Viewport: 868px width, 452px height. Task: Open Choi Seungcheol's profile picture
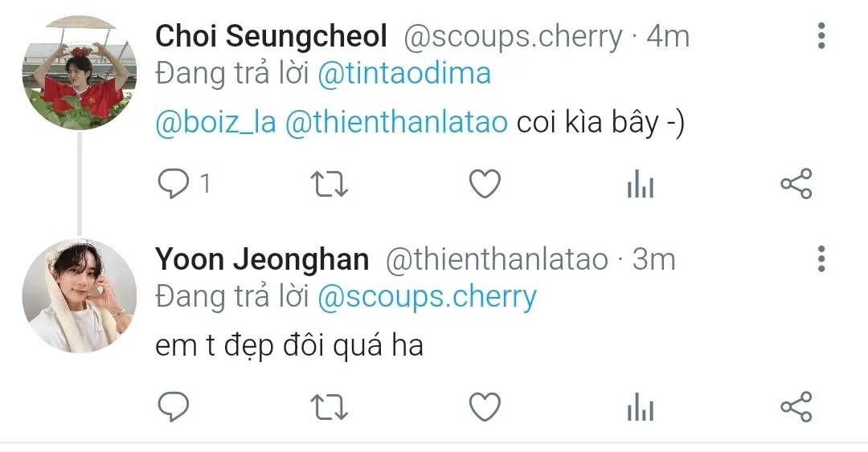79,72
